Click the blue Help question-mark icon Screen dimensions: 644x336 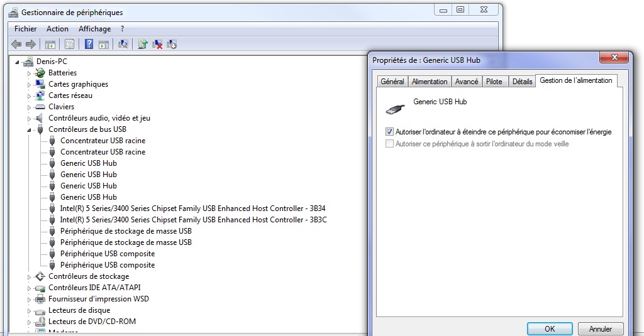(x=89, y=44)
